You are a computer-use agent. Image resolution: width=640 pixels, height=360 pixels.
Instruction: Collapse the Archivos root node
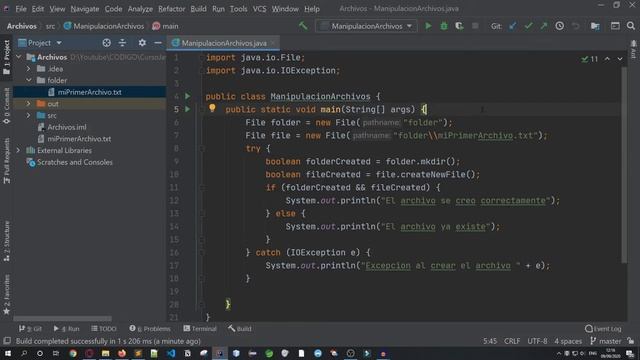tap(19, 57)
